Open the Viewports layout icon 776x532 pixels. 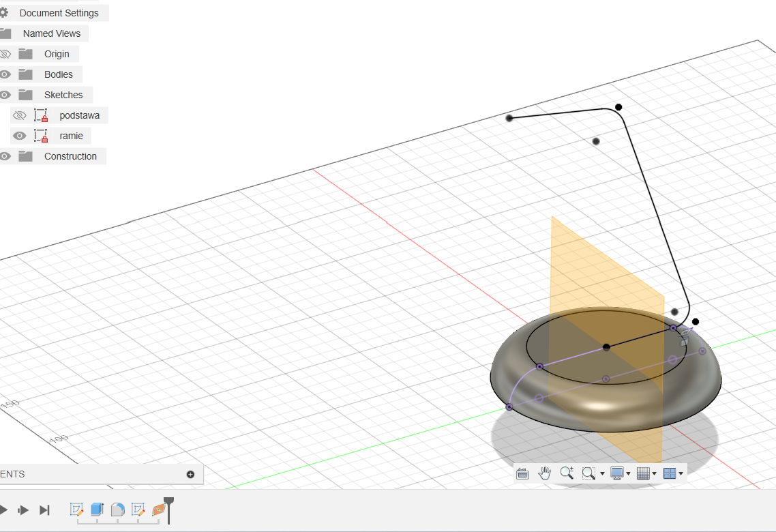670,473
